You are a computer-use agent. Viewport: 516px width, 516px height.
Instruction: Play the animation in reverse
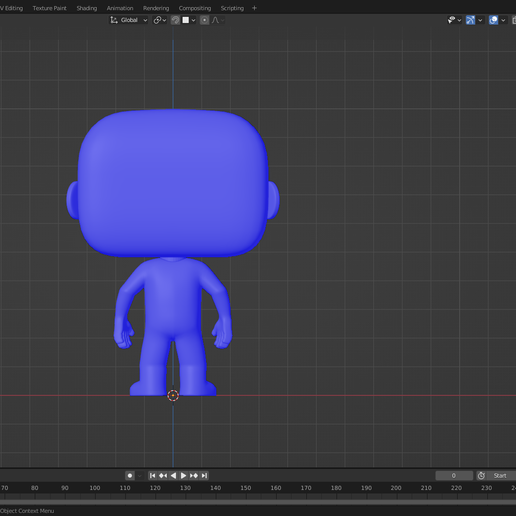click(173, 476)
